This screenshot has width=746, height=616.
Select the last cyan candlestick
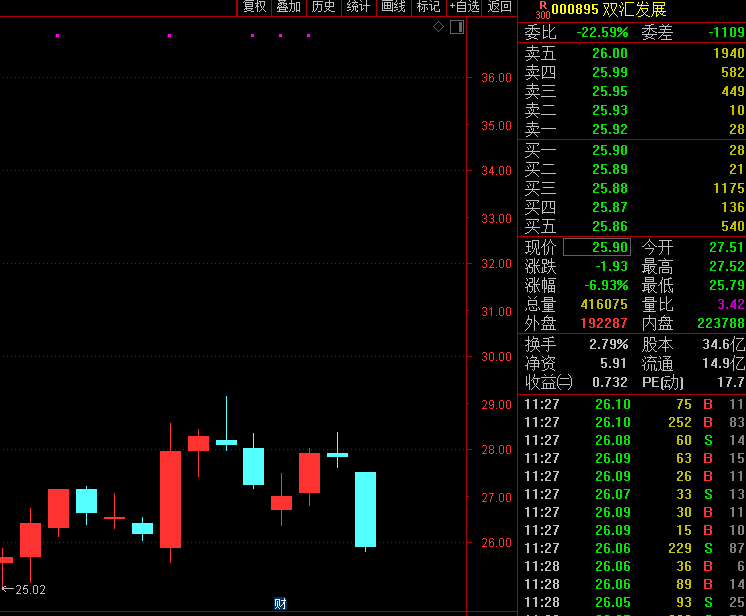click(365, 509)
